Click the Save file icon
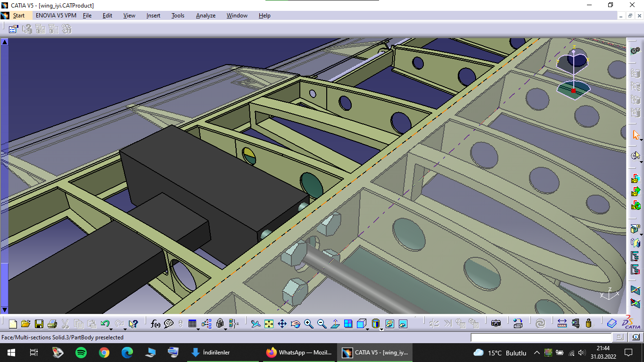The height and width of the screenshot is (362, 644). (39, 324)
